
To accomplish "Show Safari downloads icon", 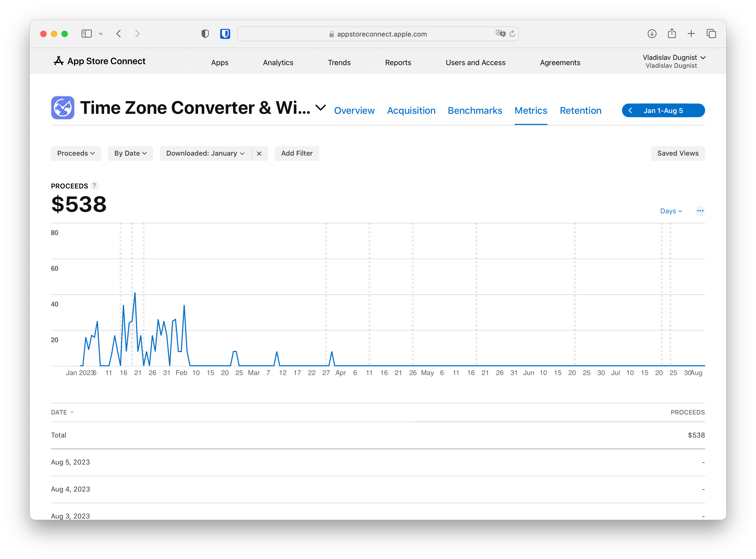I will (652, 34).
